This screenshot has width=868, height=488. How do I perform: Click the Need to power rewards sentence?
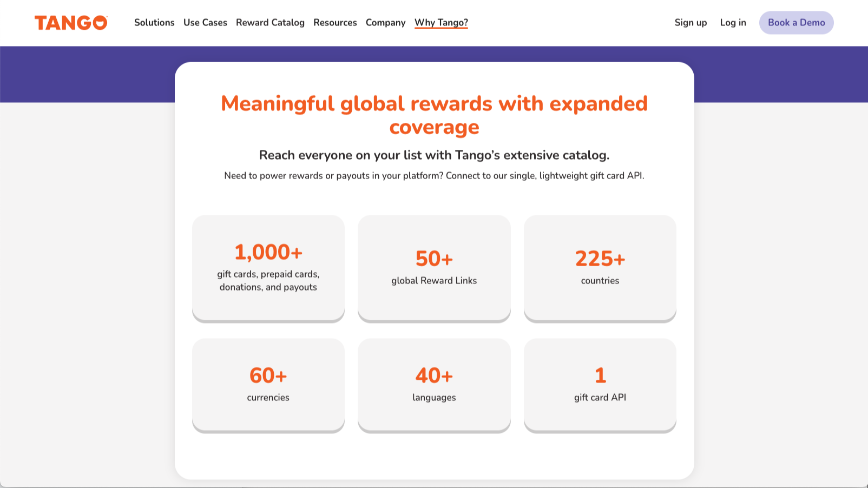tap(434, 176)
